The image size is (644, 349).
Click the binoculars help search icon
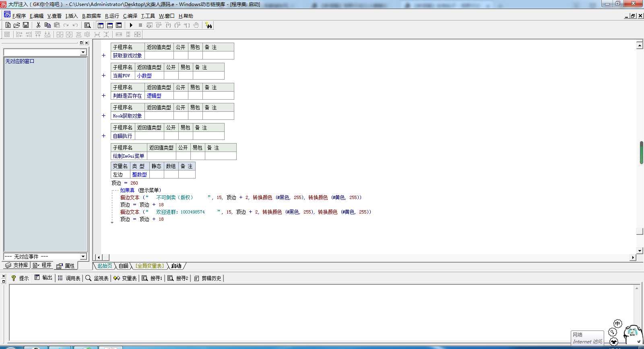(208, 25)
